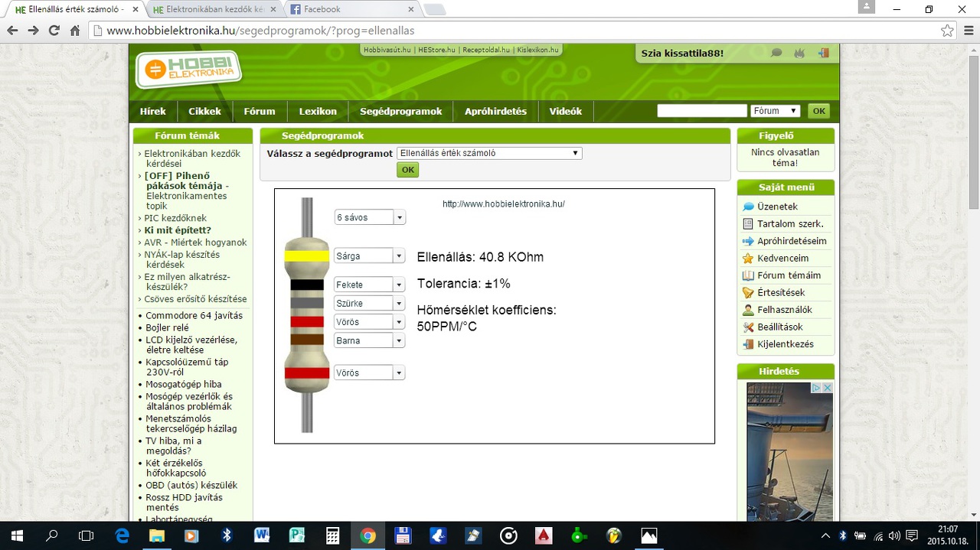Open the Fórum menu item
The image size is (980, 550).
(260, 111)
